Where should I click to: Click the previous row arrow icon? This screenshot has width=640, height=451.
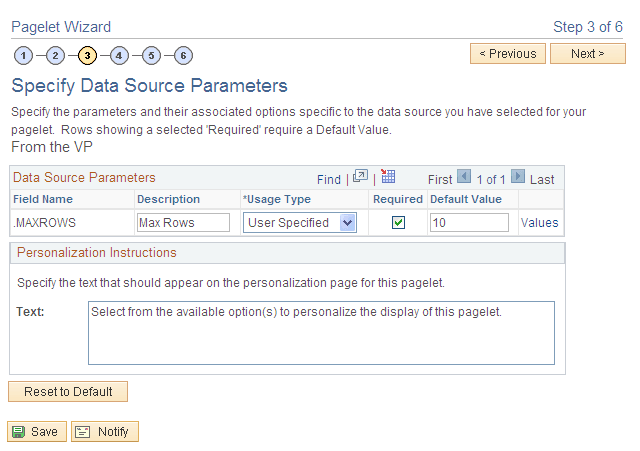(x=464, y=177)
